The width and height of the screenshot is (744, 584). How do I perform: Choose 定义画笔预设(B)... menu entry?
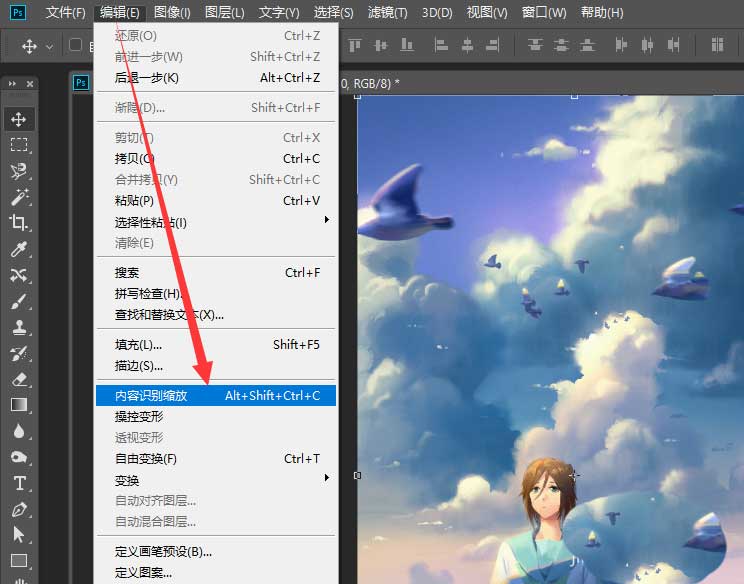(x=216, y=552)
